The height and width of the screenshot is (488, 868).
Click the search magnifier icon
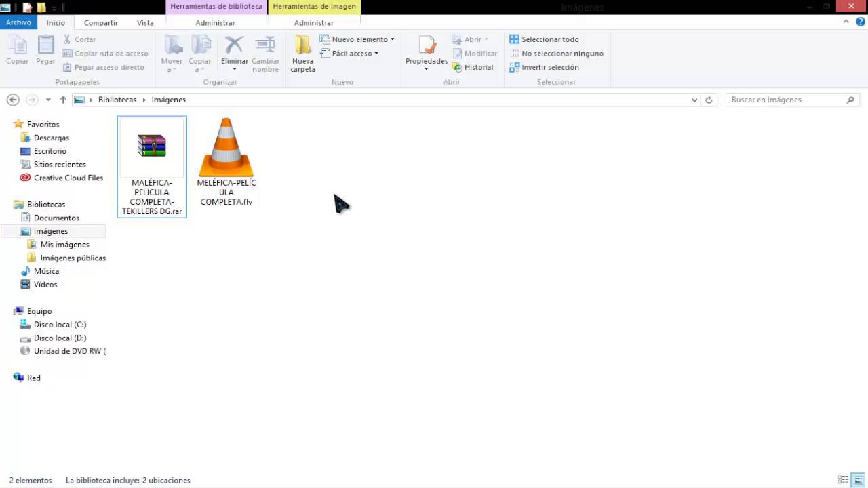coord(850,100)
